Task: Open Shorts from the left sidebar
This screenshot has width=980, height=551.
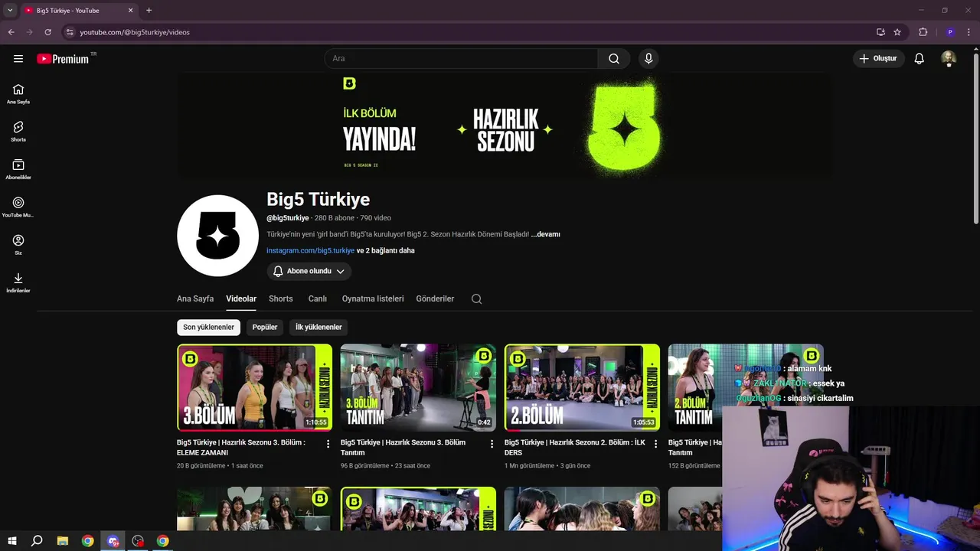Action: pos(18,132)
